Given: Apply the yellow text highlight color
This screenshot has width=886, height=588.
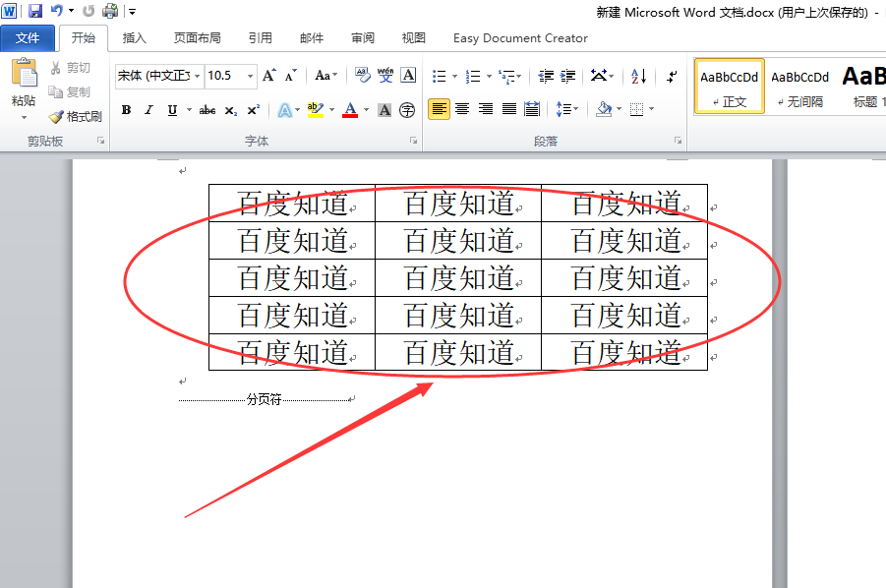Looking at the screenshot, I should (316, 109).
